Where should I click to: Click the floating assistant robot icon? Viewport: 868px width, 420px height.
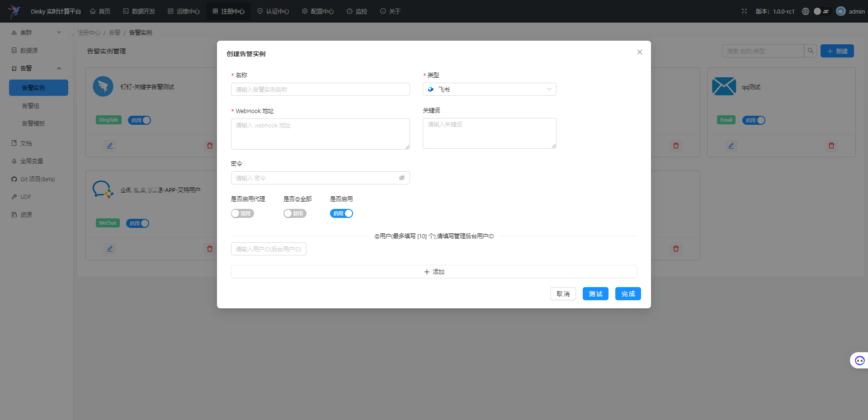(x=859, y=360)
